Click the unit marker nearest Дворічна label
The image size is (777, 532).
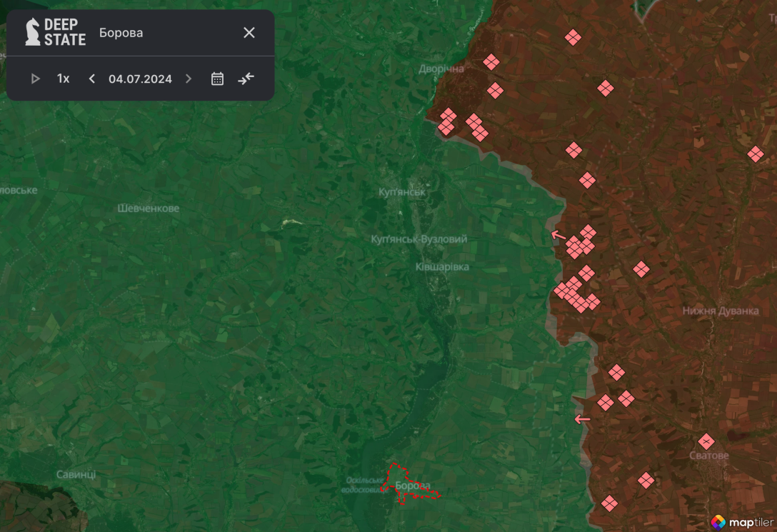pos(491,62)
